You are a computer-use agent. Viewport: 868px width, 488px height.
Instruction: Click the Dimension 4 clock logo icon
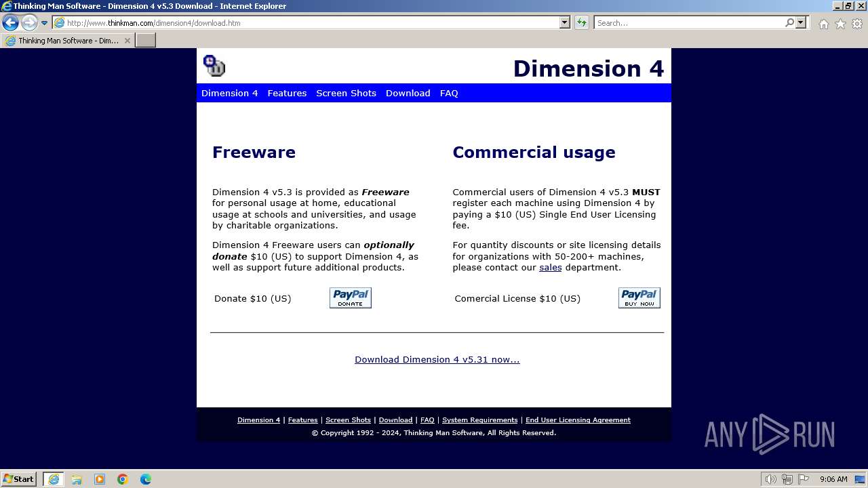pos(214,66)
